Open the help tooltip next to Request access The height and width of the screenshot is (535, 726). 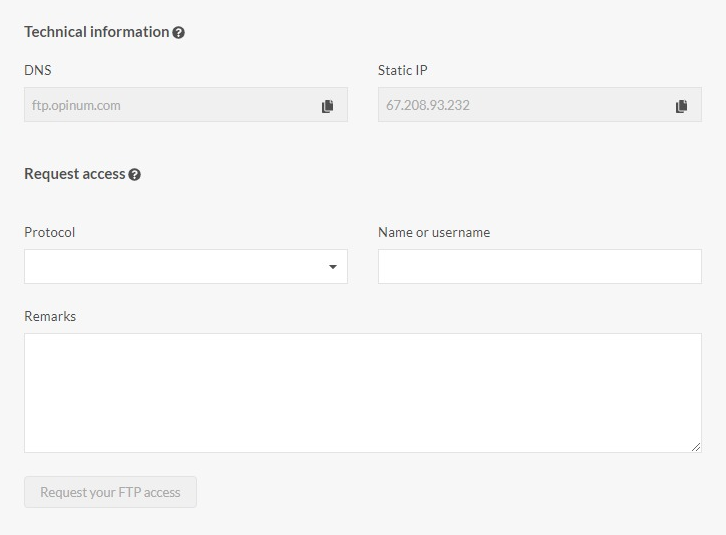[x=135, y=174]
